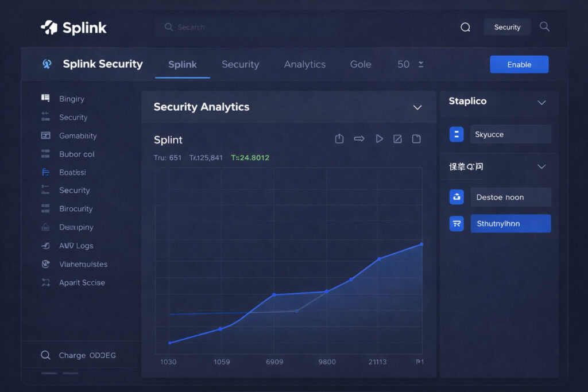This screenshot has width=588, height=392.
Task: Collapse the Security Analytics panel
Action: tap(419, 106)
